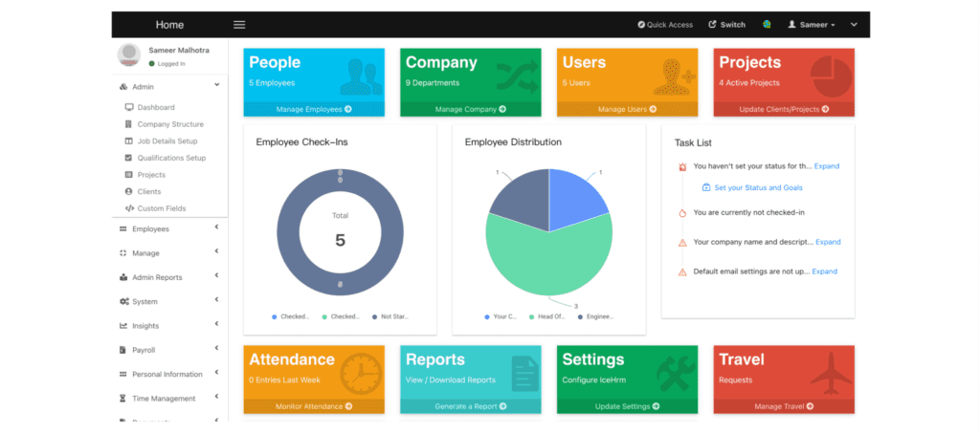Image resolution: width=980 pixels, height=434 pixels.
Task: Open Qualifications Setup menu item
Action: point(171,158)
